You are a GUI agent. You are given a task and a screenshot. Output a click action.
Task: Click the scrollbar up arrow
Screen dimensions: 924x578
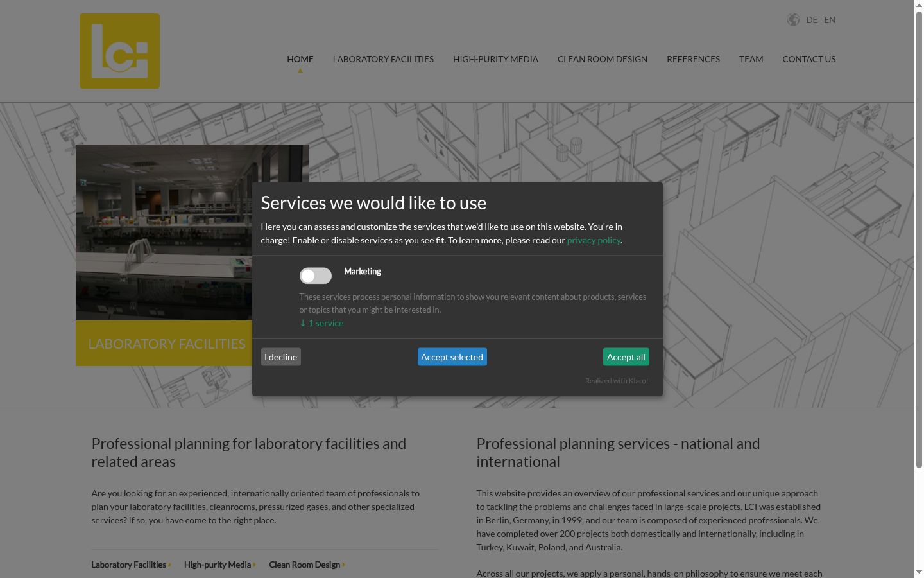[x=919, y=4]
